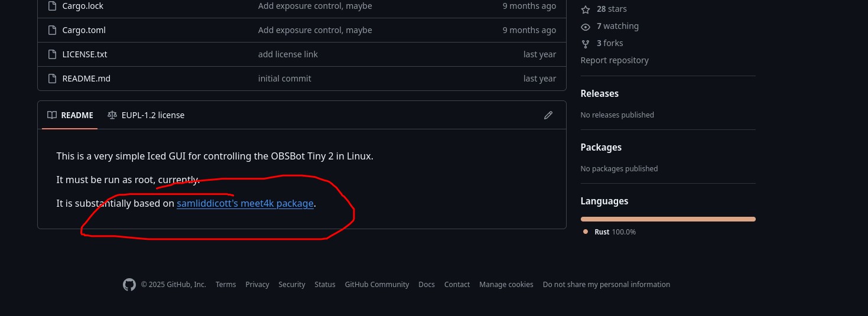The height and width of the screenshot is (316, 868).
Task: Click Report repository link
Action: (x=615, y=60)
